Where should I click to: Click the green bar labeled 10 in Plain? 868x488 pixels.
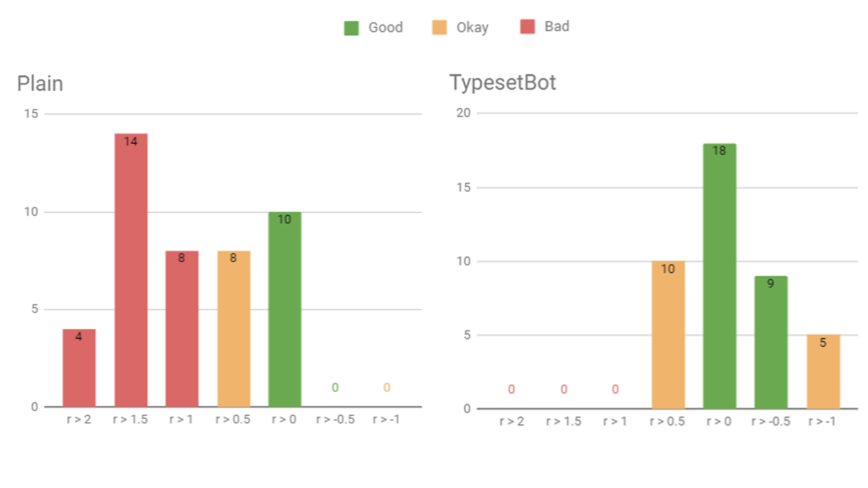[285, 310]
